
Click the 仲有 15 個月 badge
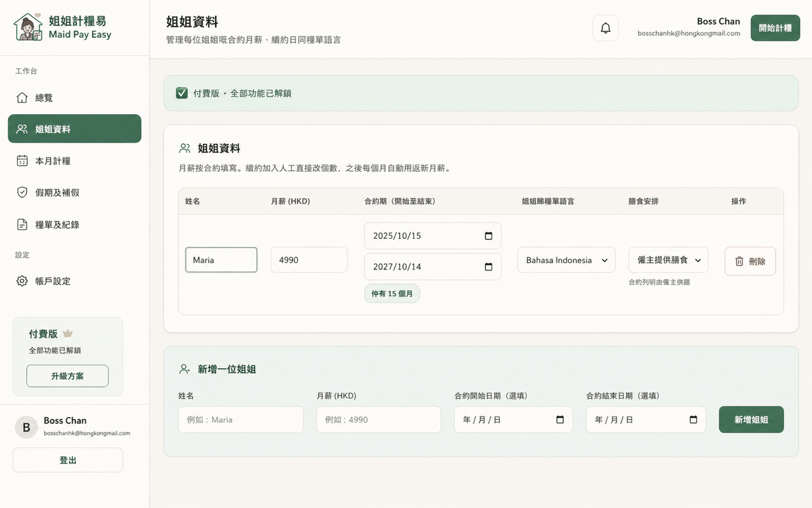point(392,293)
